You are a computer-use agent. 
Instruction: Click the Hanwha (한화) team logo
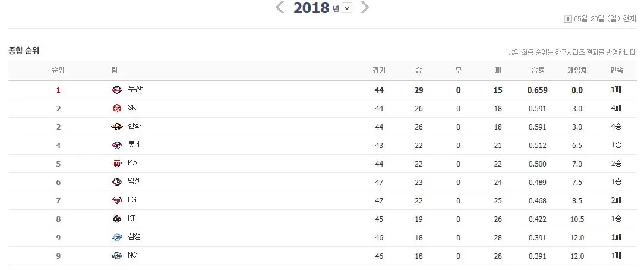[x=117, y=127]
